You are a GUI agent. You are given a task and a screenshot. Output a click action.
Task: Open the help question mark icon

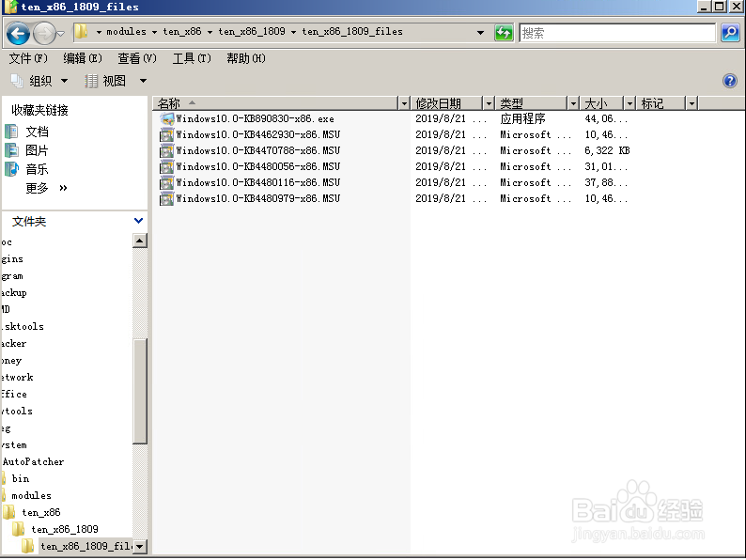pyautogui.click(x=729, y=81)
